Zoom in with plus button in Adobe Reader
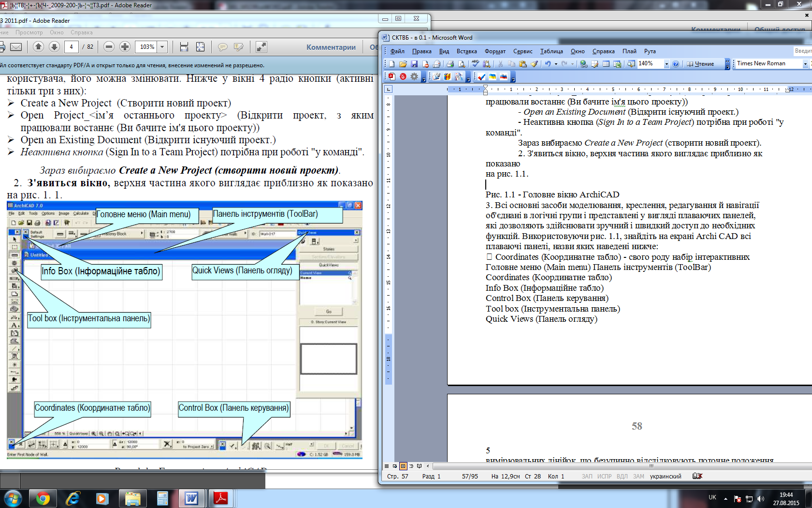Screen dimensions: 812x508 (x=125, y=47)
